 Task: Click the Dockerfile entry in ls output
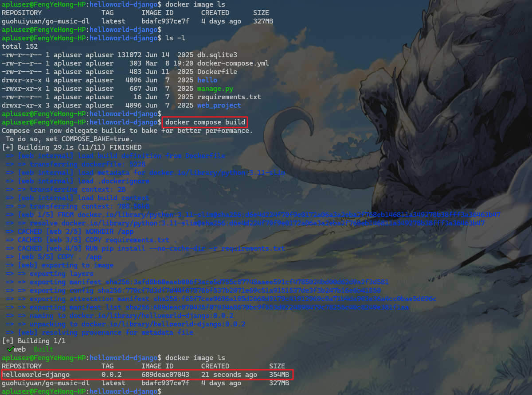coord(217,72)
